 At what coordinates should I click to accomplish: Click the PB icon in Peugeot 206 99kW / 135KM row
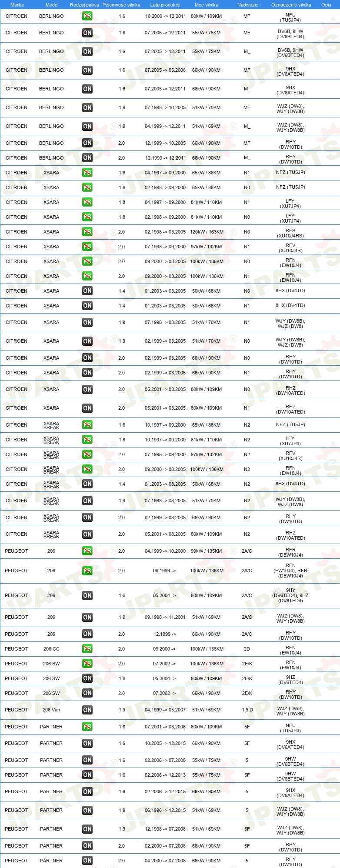(87, 551)
